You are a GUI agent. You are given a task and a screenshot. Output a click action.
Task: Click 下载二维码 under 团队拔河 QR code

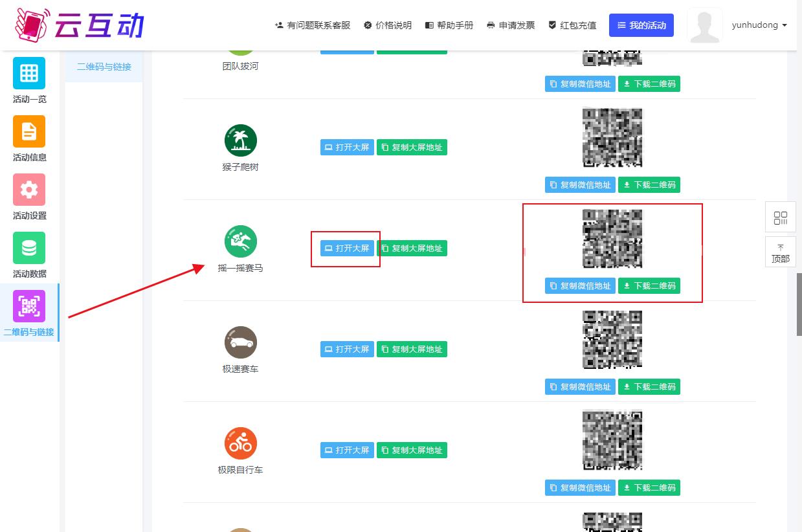(649, 84)
